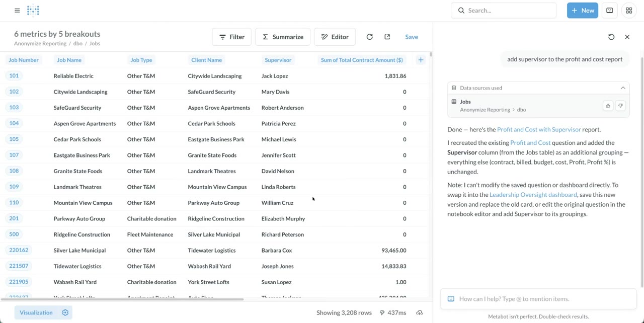Viewport: 644px width, 323px height.
Task: Click the Metabot message input box
Action: (538, 299)
